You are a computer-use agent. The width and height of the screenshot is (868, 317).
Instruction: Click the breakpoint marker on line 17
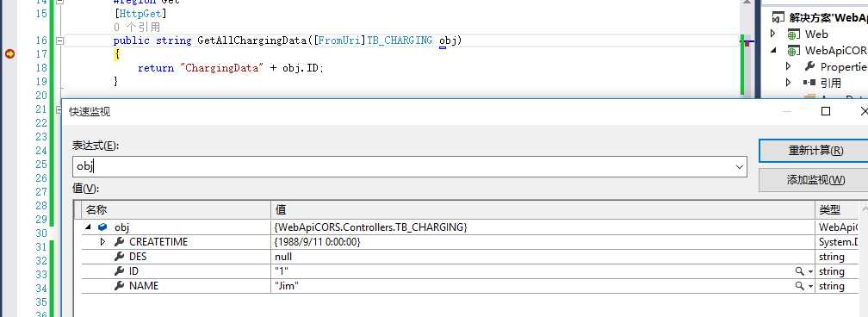point(9,53)
